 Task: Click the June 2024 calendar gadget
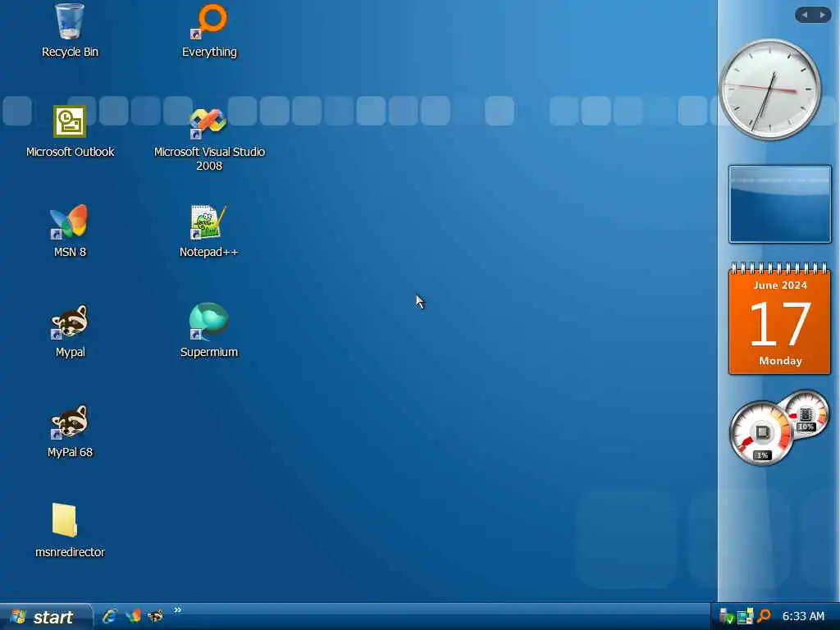[x=779, y=318]
